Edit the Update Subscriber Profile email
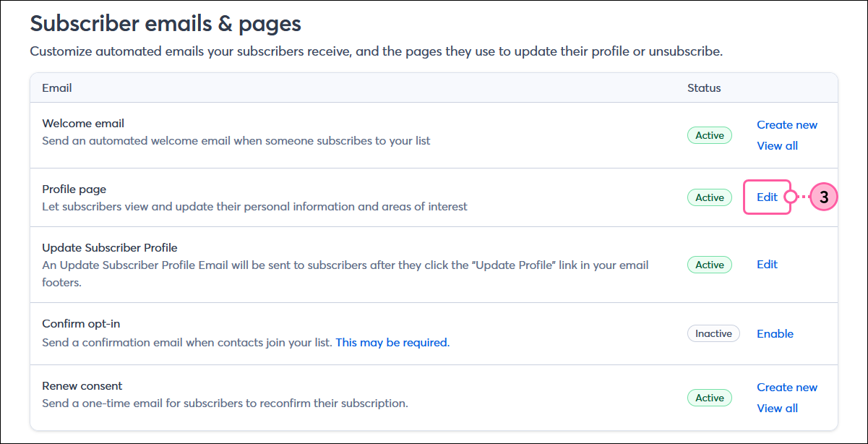 [767, 265]
